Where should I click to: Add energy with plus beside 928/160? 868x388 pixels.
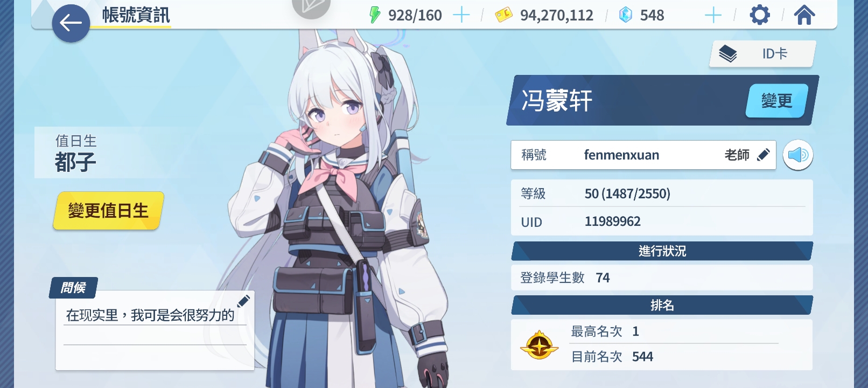(x=461, y=15)
